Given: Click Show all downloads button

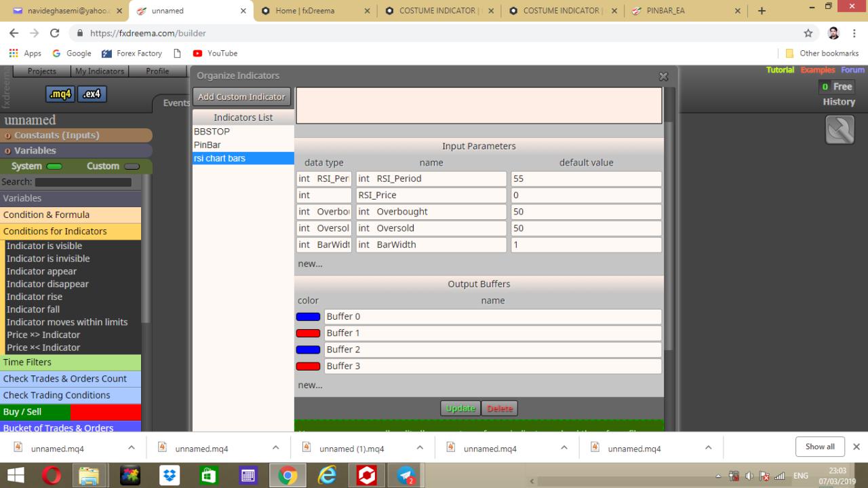Looking at the screenshot, I should click(x=820, y=447).
